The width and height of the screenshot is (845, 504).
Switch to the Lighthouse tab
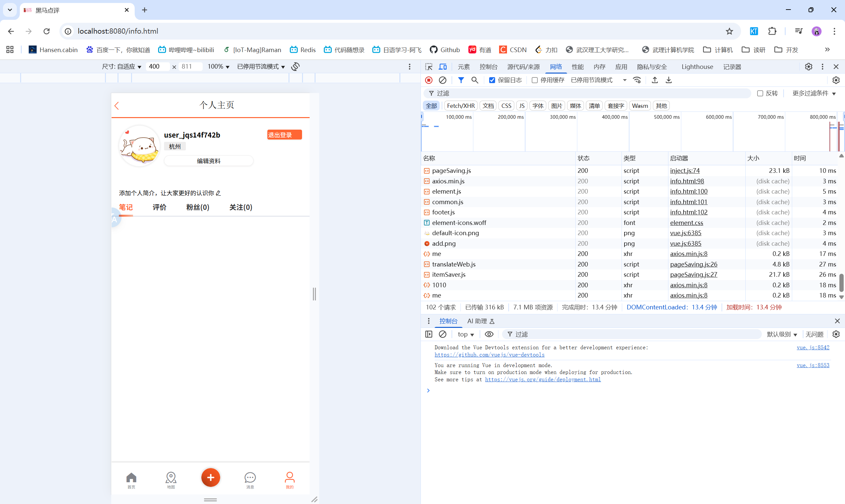tap(697, 67)
